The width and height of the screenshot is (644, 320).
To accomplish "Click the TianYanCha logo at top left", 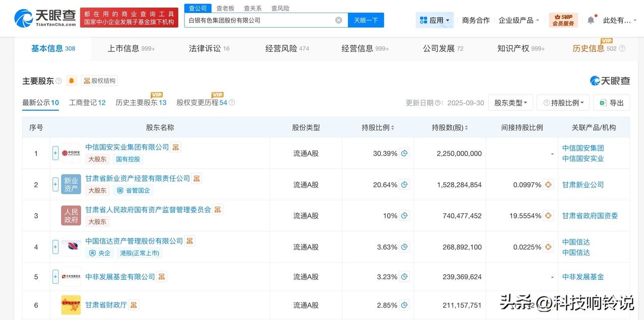I will click(x=44, y=18).
